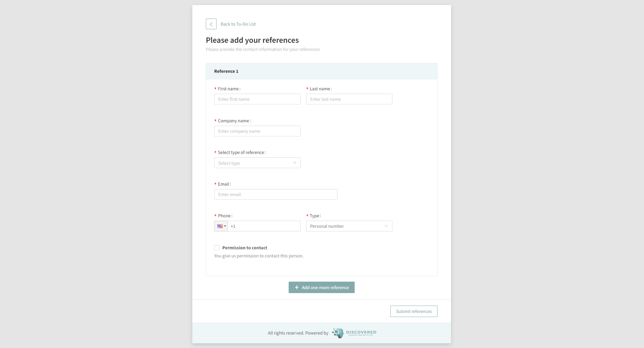
Task: Click the Reference 1 section header
Action: [x=226, y=71]
